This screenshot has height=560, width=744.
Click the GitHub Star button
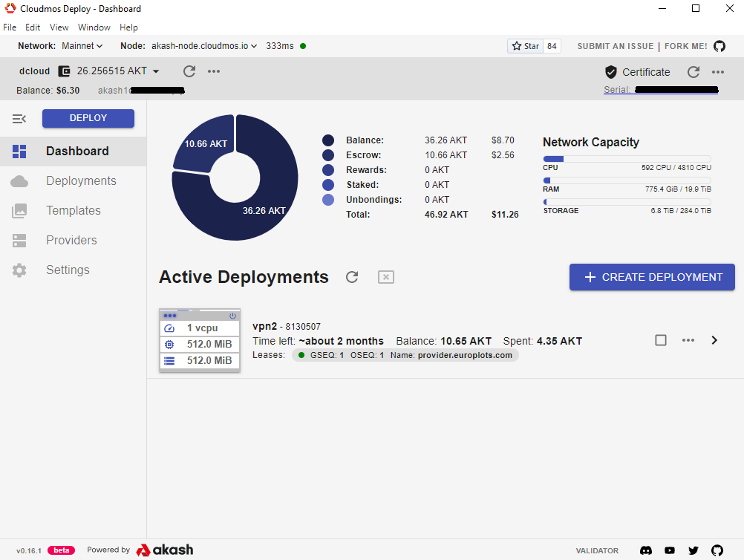point(525,46)
